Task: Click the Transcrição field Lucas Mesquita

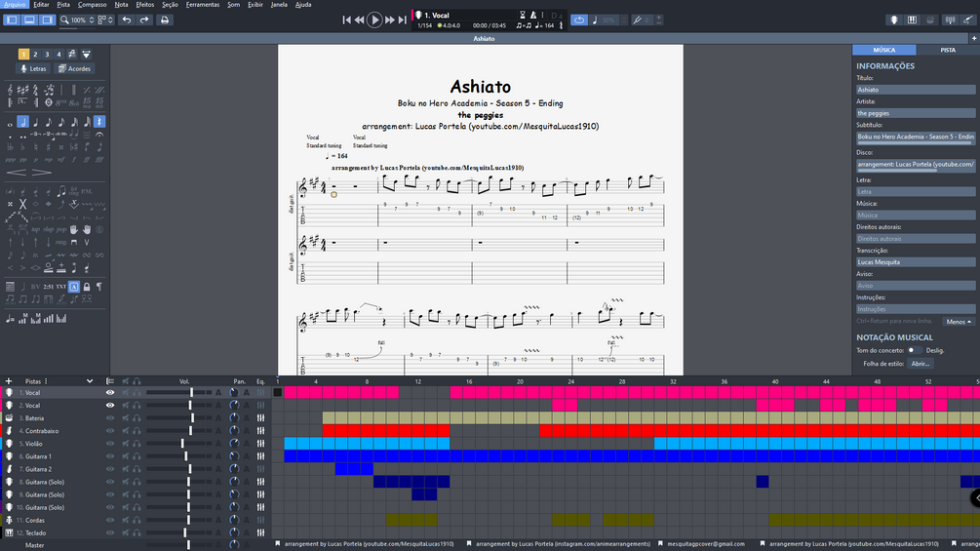Action: click(x=916, y=261)
